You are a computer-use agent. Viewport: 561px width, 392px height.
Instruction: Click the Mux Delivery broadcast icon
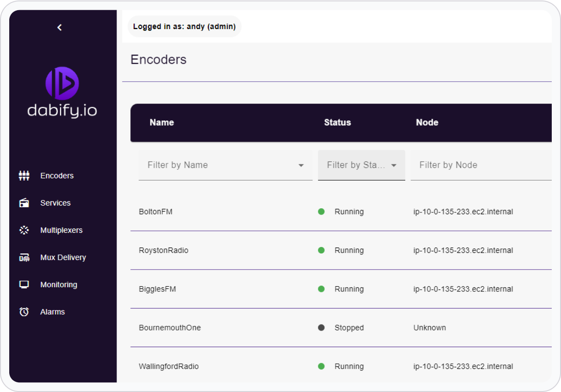[x=24, y=258]
